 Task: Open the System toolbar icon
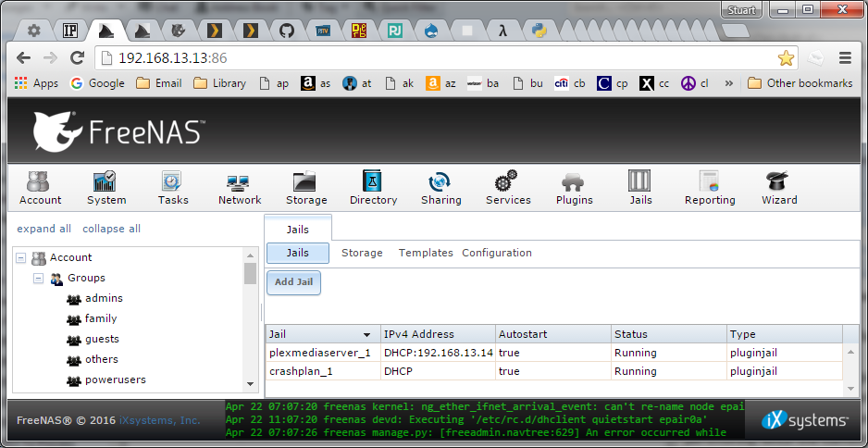106,188
